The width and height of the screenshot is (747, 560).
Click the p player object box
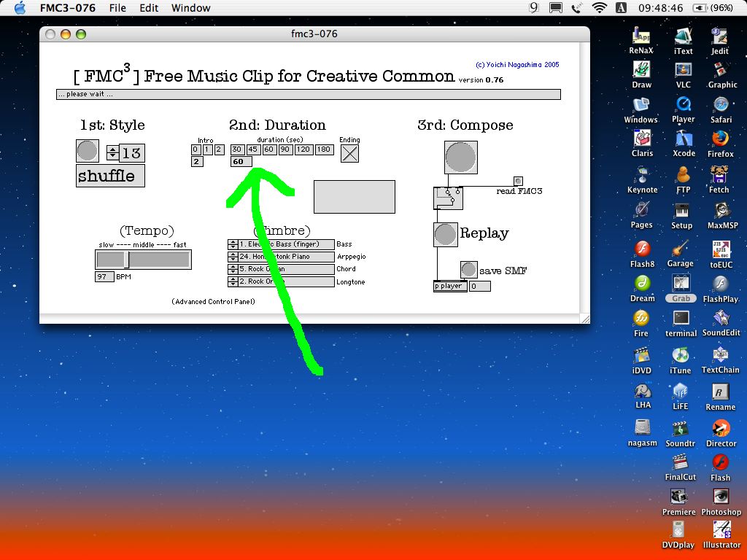(450, 286)
